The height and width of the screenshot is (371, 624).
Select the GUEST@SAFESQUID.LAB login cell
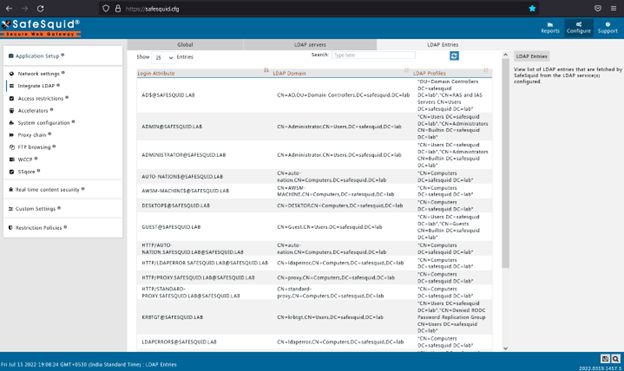point(171,227)
